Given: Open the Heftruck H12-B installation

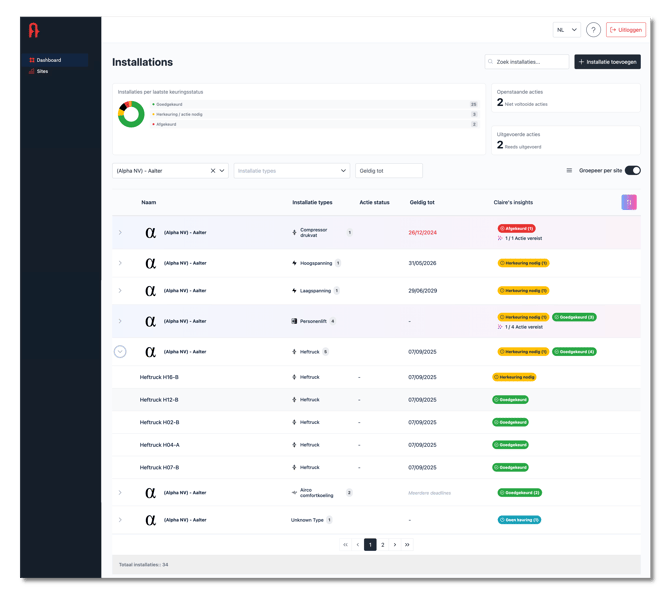Looking at the screenshot, I should click(x=159, y=400).
